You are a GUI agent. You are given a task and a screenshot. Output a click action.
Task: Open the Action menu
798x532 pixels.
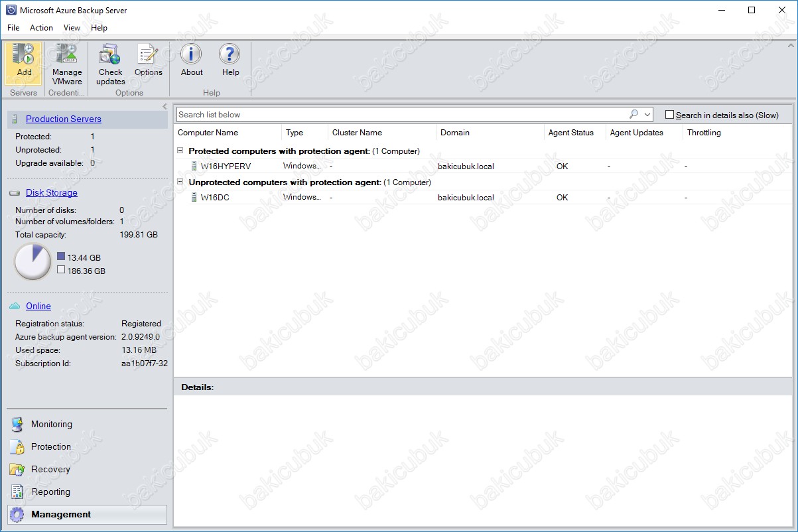point(41,28)
